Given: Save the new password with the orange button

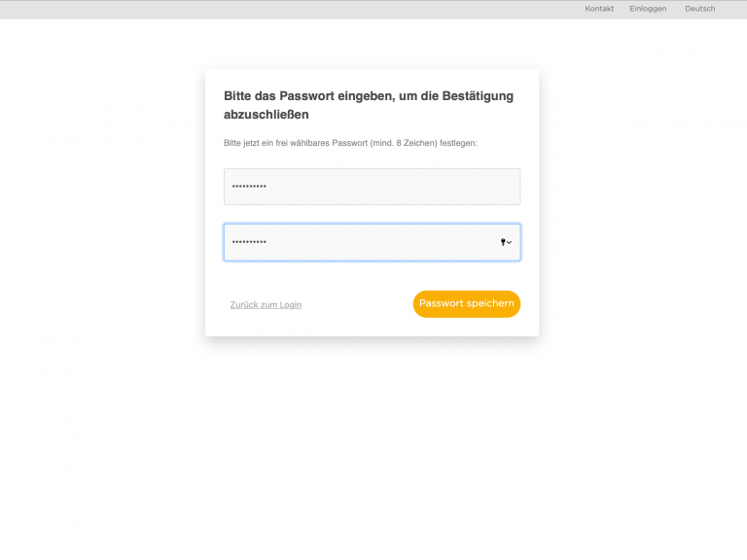Looking at the screenshot, I should pos(467,303).
